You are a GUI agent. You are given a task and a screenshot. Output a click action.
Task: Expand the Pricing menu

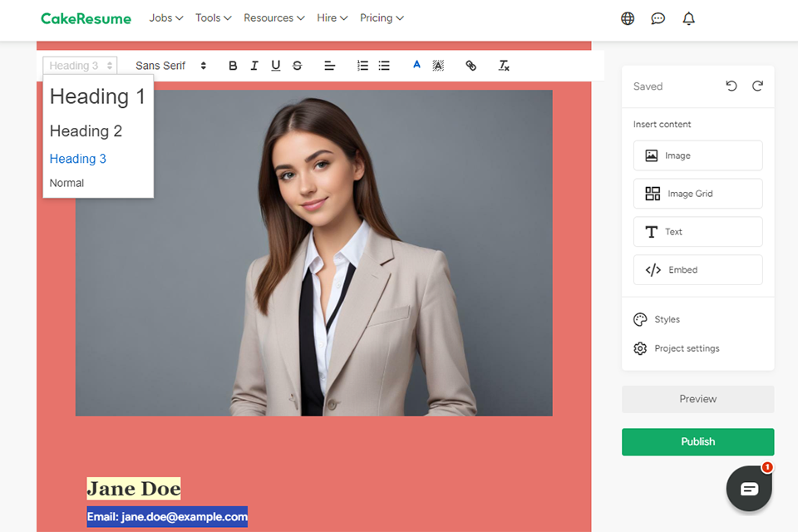(x=382, y=17)
